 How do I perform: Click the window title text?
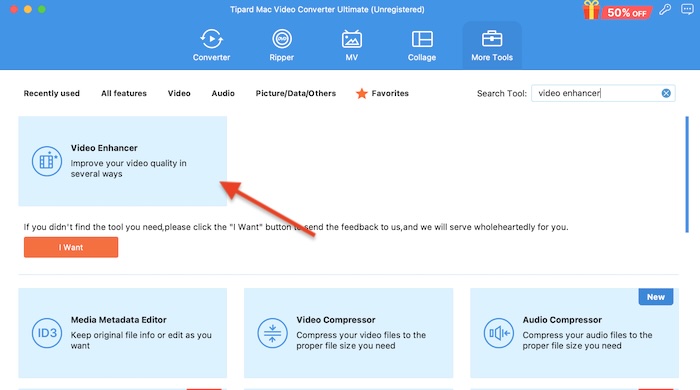[327, 9]
